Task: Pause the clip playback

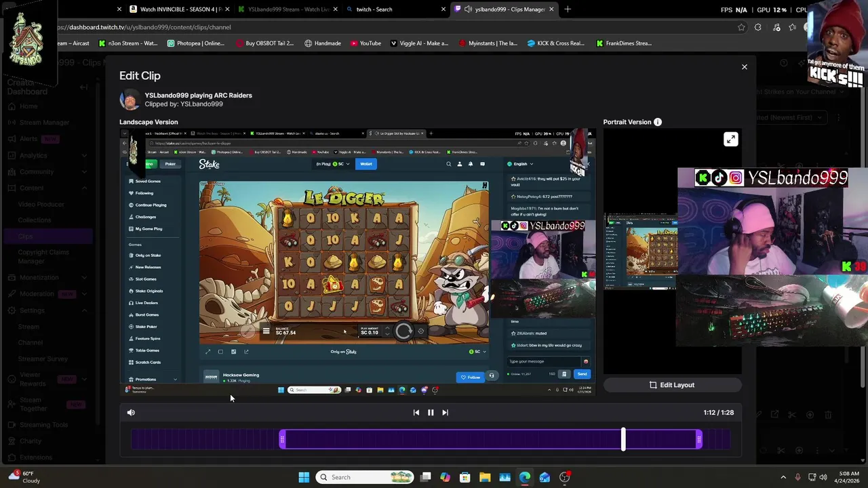Action: (x=431, y=412)
